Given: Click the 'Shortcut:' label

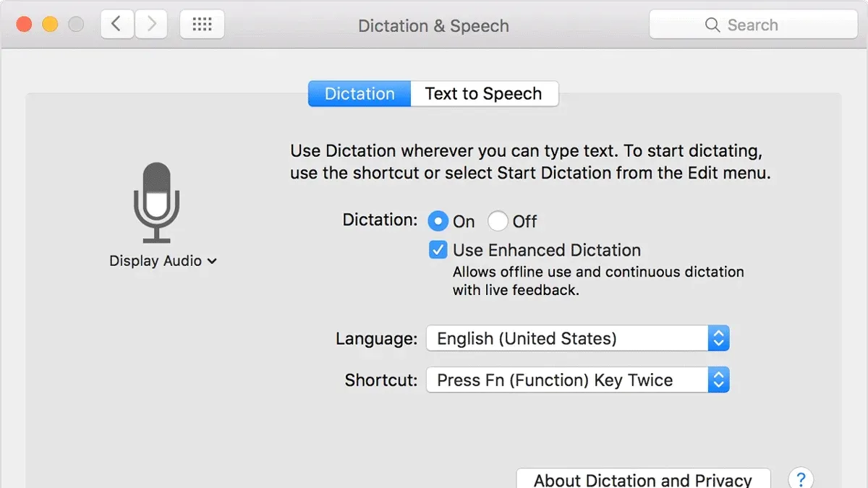Looking at the screenshot, I should coord(381,380).
